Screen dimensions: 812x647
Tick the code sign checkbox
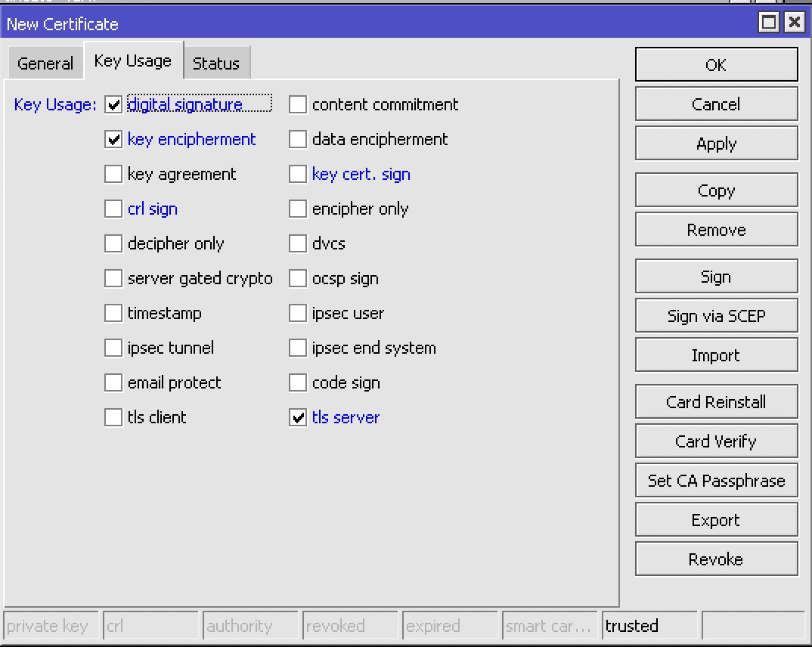point(298,383)
